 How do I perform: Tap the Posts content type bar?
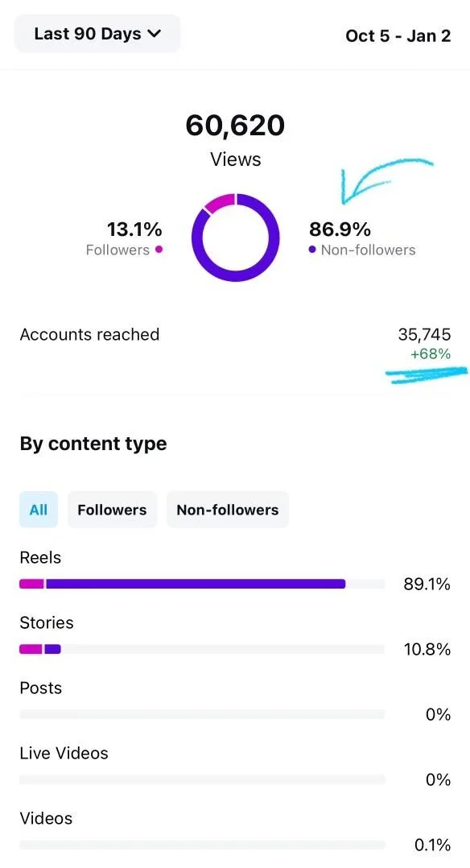(202, 714)
